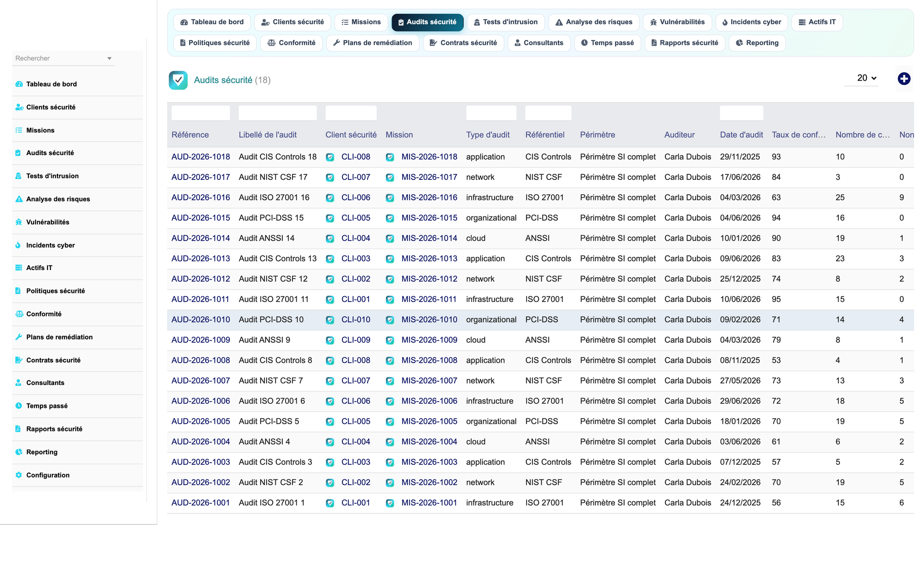Click the Date d'audit filter field
The width and height of the screenshot is (924, 572).
(741, 113)
